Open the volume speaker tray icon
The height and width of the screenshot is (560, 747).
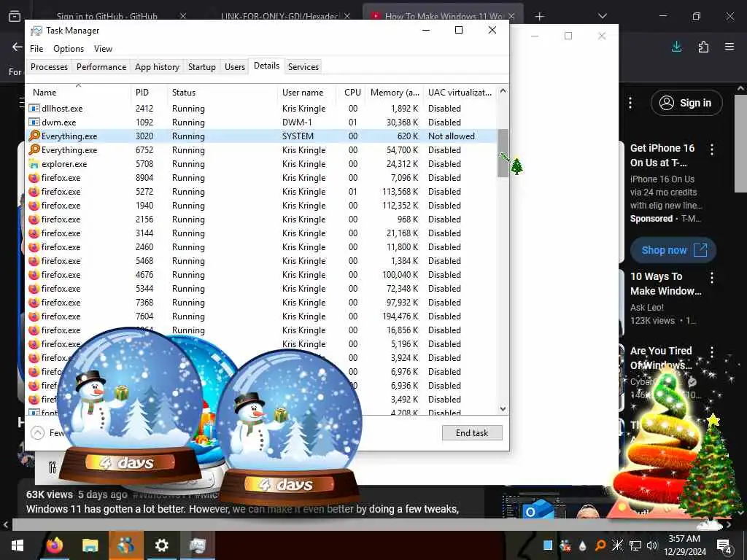(651, 545)
